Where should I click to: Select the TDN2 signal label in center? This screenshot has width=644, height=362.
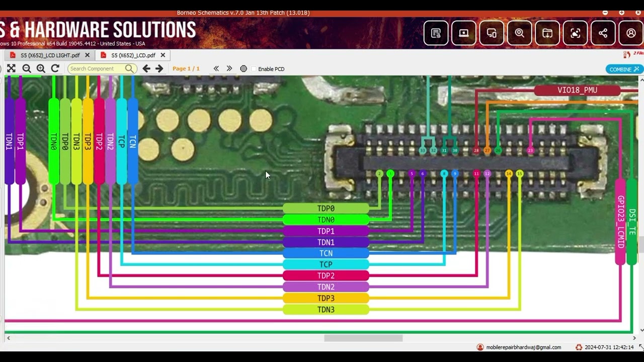point(326,287)
